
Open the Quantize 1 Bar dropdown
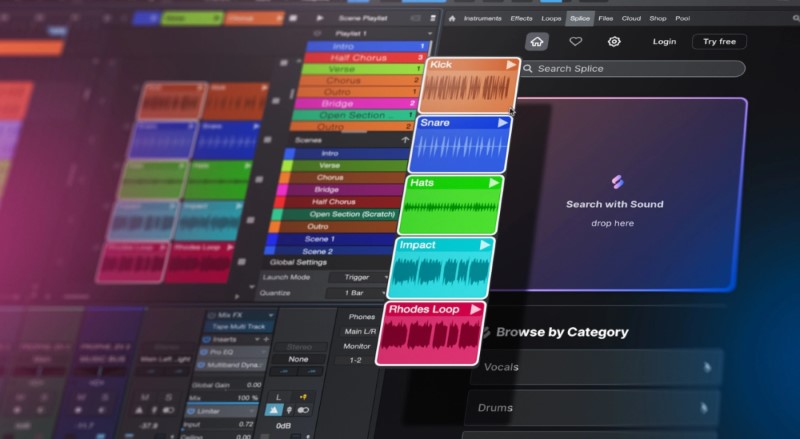tap(356, 292)
